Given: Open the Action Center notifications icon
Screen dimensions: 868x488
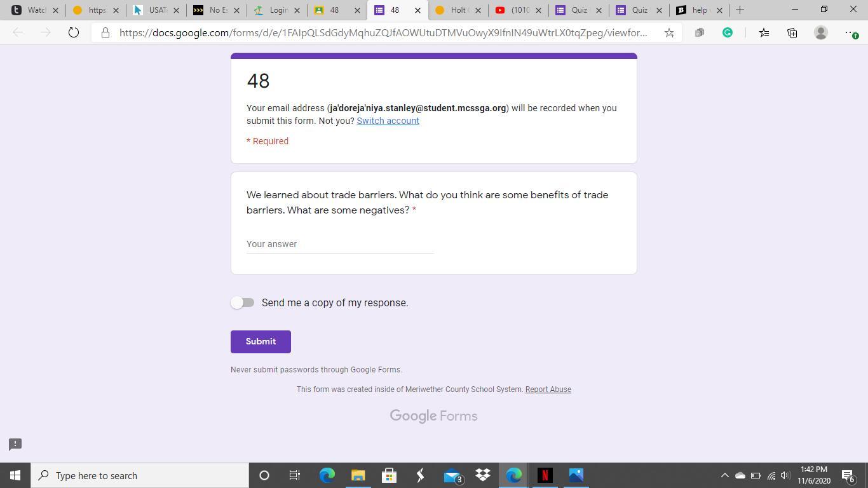Looking at the screenshot, I should [x=848, y=475].
